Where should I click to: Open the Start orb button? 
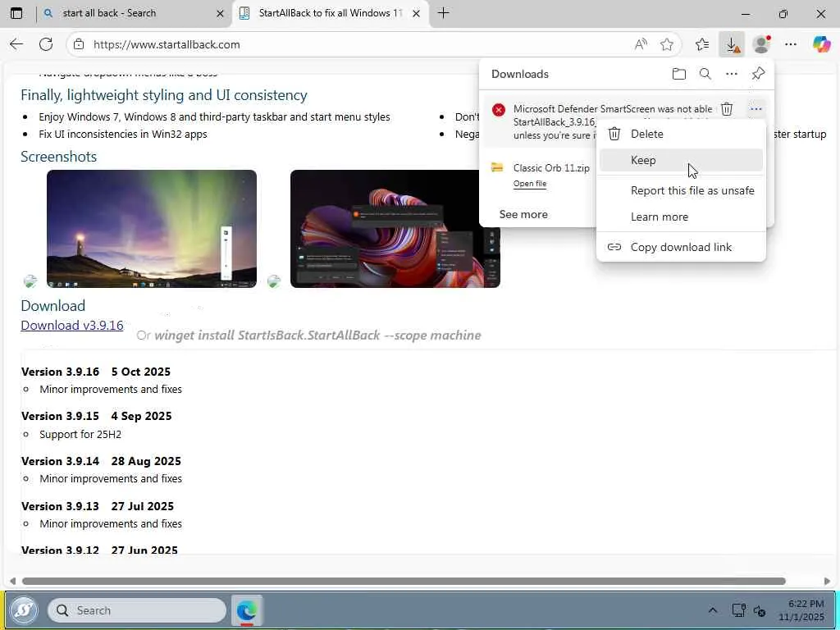click(x=24, y=609)
